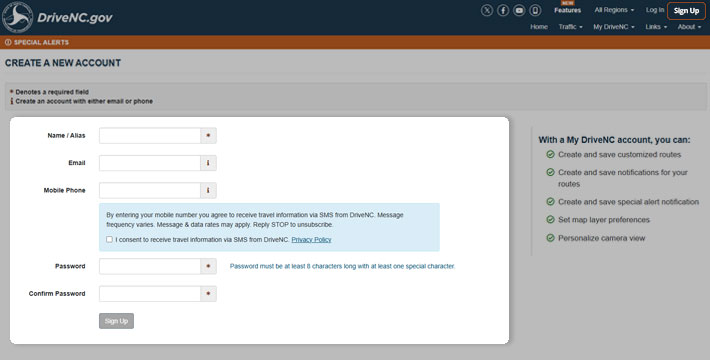Click 'With a My DriveNC account, you can:' heading
Viewport: 710px width, 360px height.
coord(614,140)
